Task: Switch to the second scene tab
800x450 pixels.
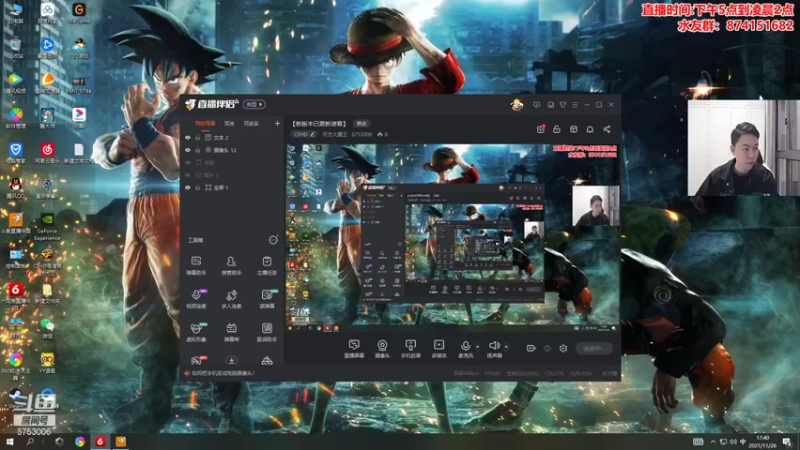Action: (x=230, y=123)
